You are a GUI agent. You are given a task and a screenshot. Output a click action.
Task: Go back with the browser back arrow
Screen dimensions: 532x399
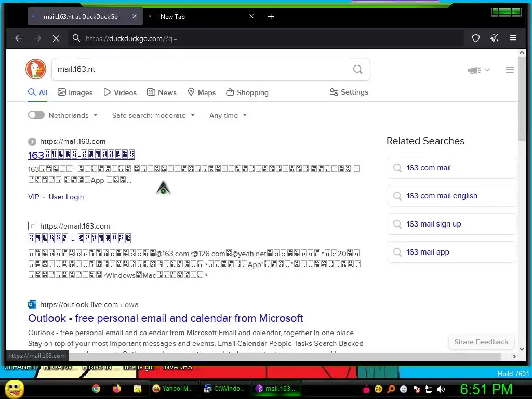pyautogui.click(x=19, y=38)
